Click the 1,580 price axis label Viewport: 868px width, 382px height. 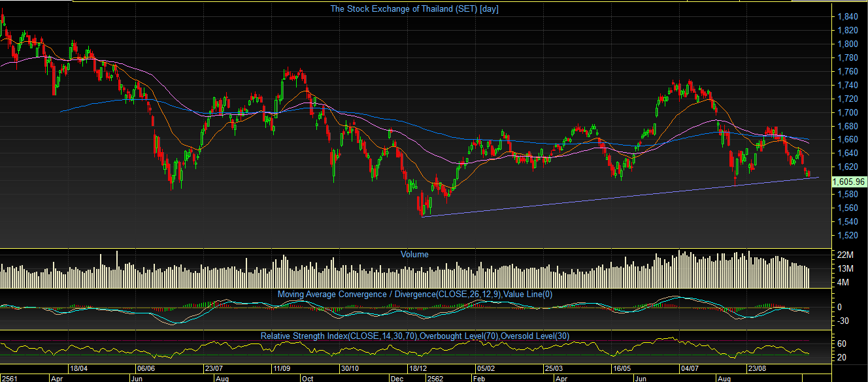point(847,194)
